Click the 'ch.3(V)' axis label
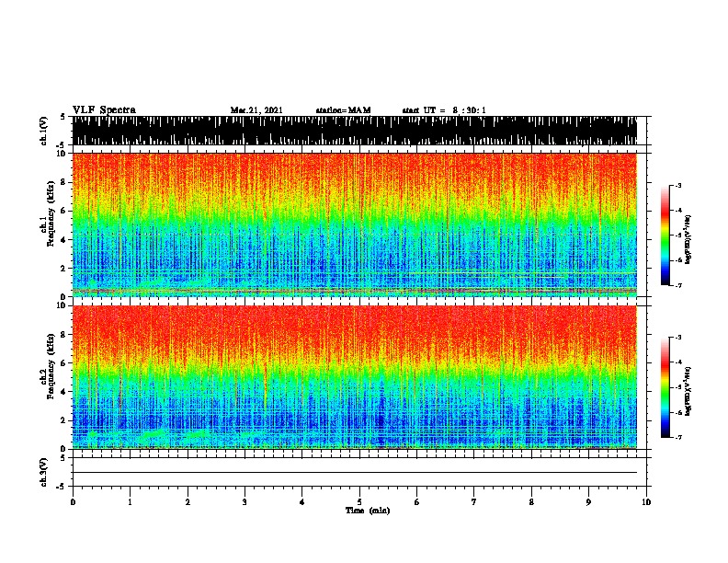728x563 pixels. click(43, 472)
